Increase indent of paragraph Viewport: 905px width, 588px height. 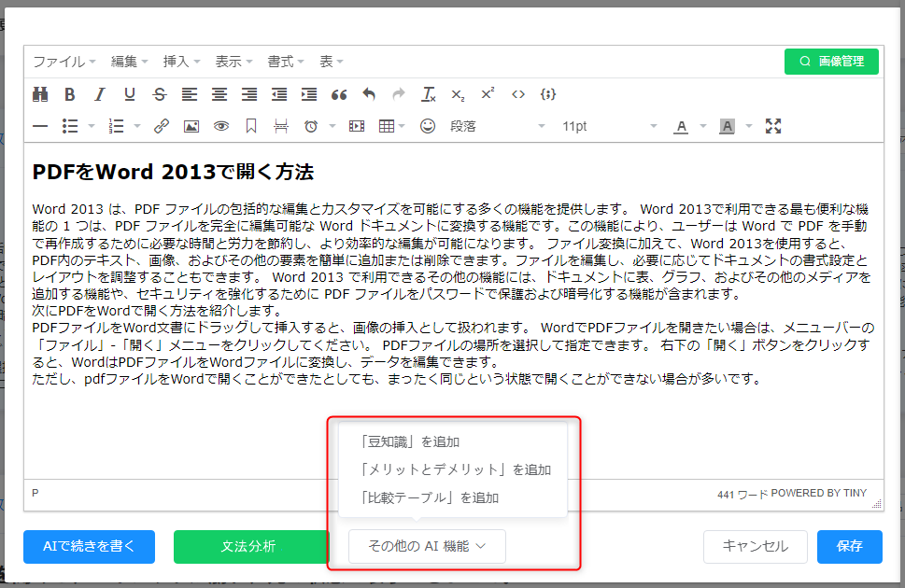[309, 94]
